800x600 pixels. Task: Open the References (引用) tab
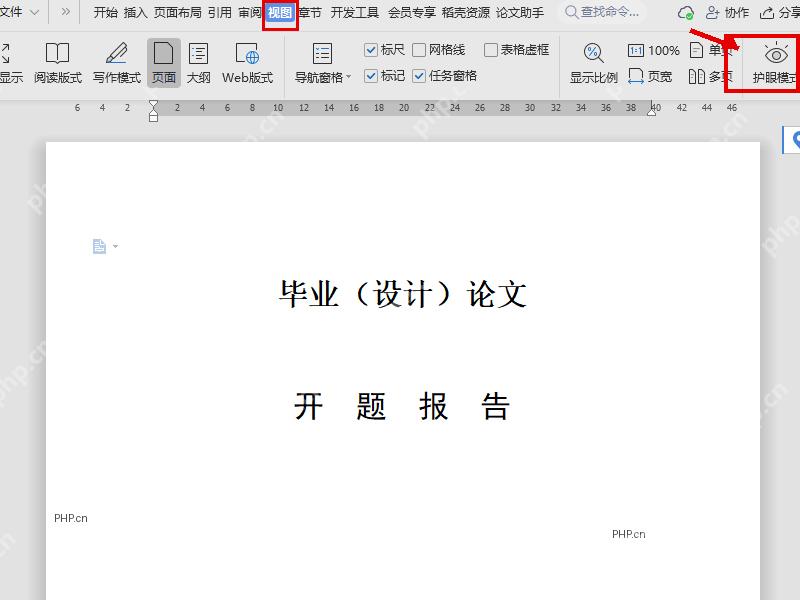click(220, 12)
